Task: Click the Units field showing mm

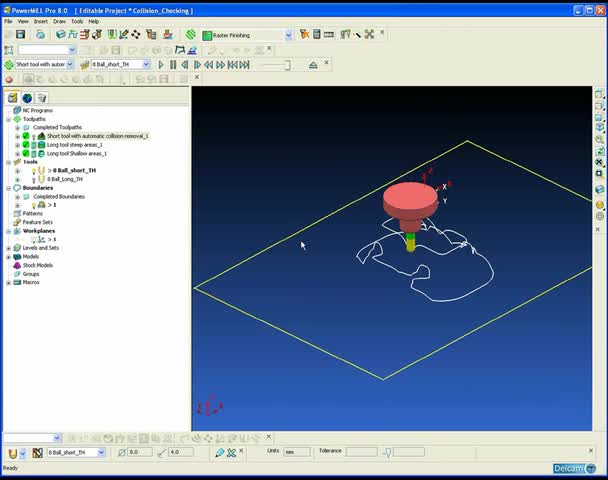Action: point(297,452)
